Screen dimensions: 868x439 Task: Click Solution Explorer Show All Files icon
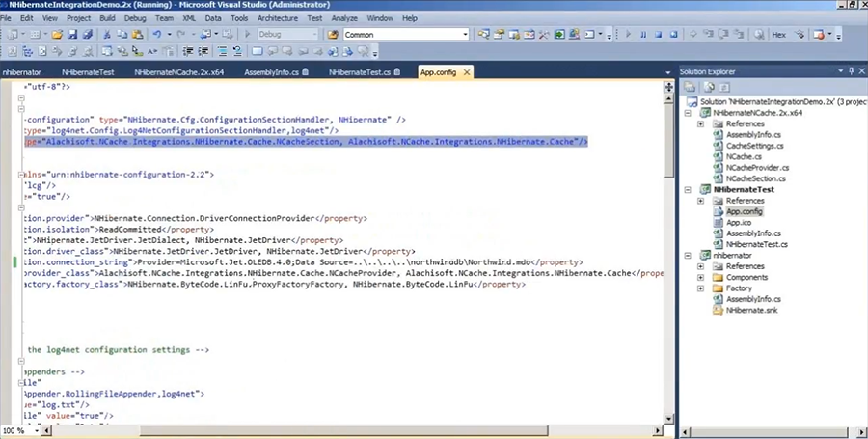[709, 87]
